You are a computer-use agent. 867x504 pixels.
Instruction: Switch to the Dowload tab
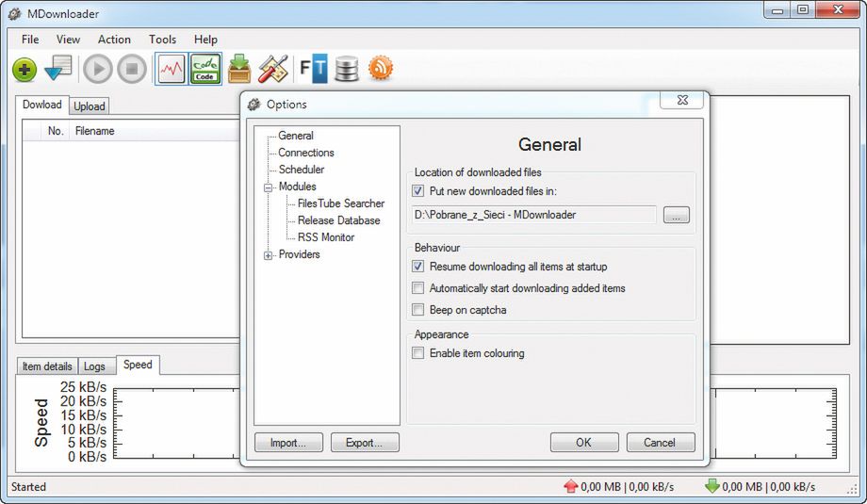tap(42, 105)
